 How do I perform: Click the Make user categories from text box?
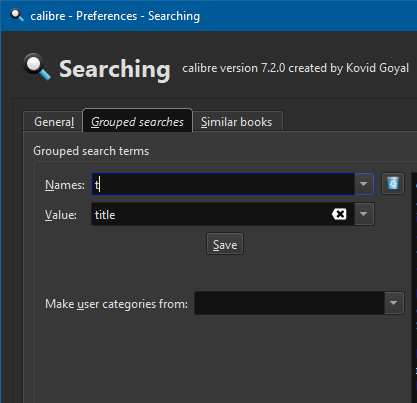[289, 303]
